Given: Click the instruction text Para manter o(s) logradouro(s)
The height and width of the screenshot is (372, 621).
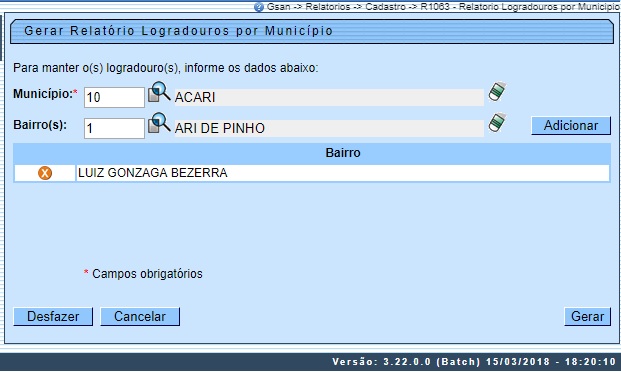Looking at the screenshot, I should point(166,68).
